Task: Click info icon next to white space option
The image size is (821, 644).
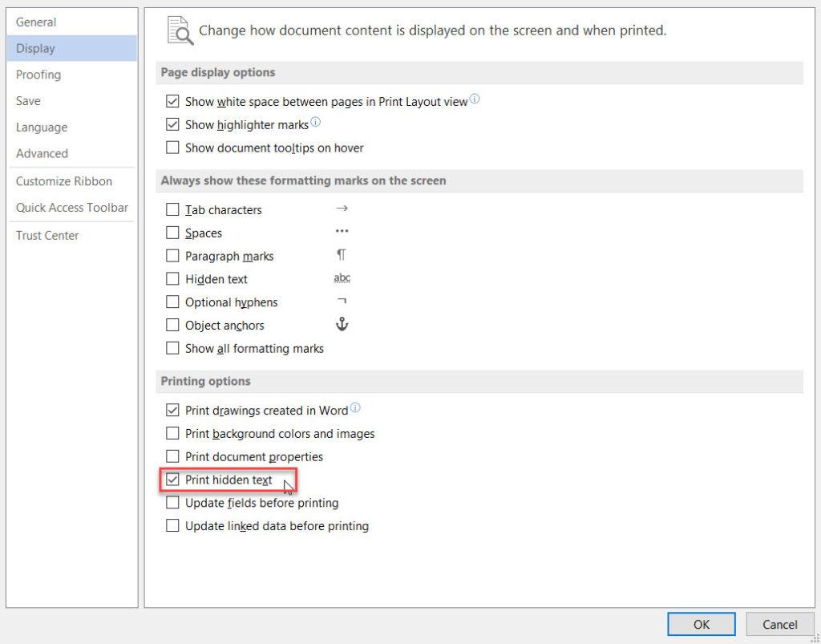Action: coord(475,100)
